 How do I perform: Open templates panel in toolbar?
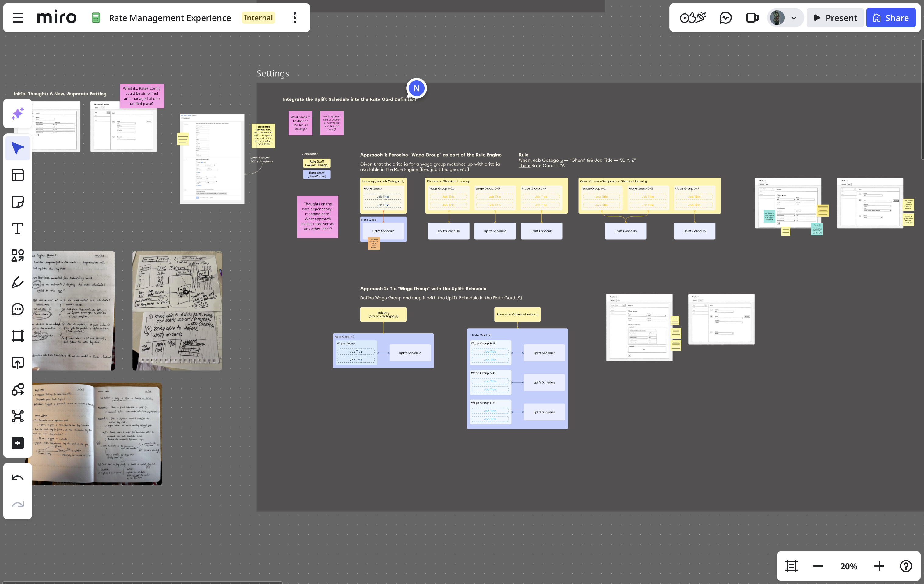18,175
